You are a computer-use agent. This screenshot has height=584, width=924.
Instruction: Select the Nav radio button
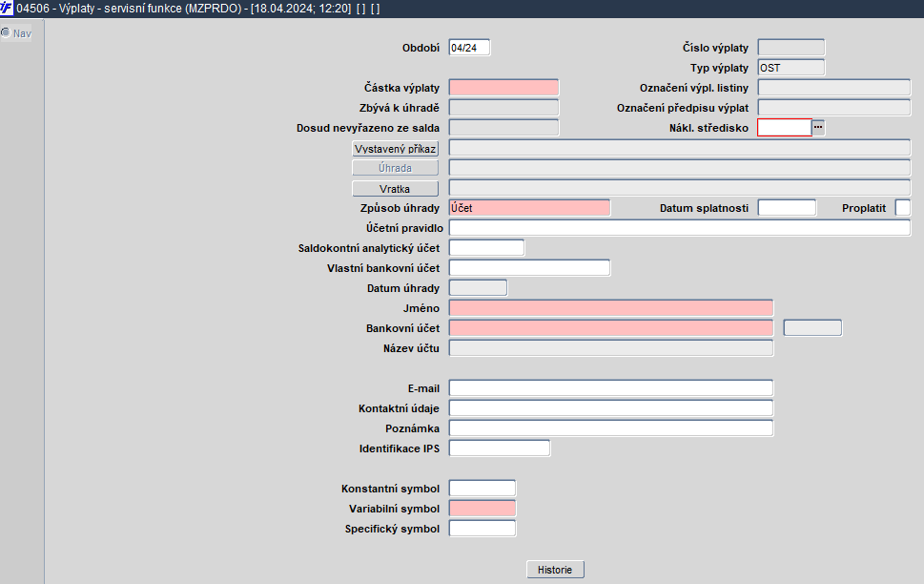(x=6, y=33)
